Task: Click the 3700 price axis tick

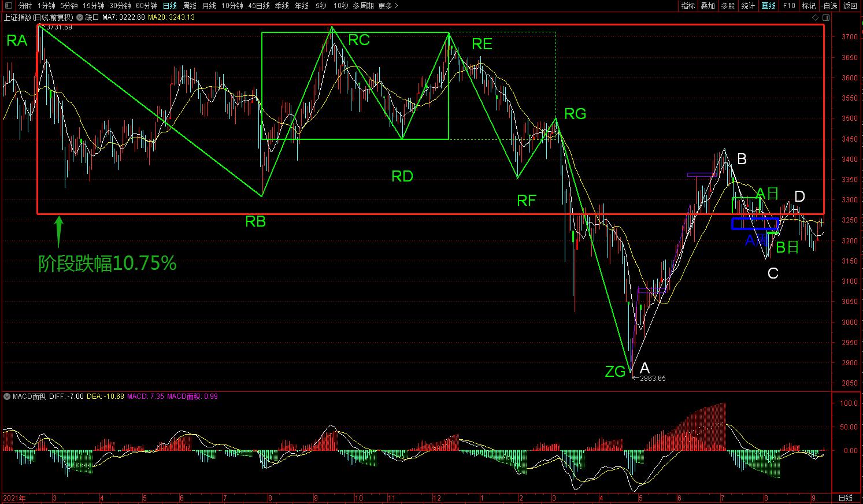Action: click(x=850, y=37)
